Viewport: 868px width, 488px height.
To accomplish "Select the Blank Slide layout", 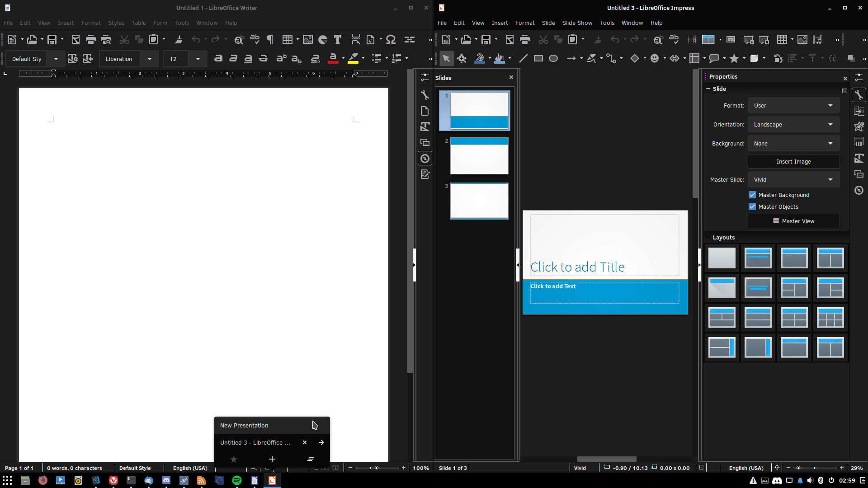I will tap(722, 258).
